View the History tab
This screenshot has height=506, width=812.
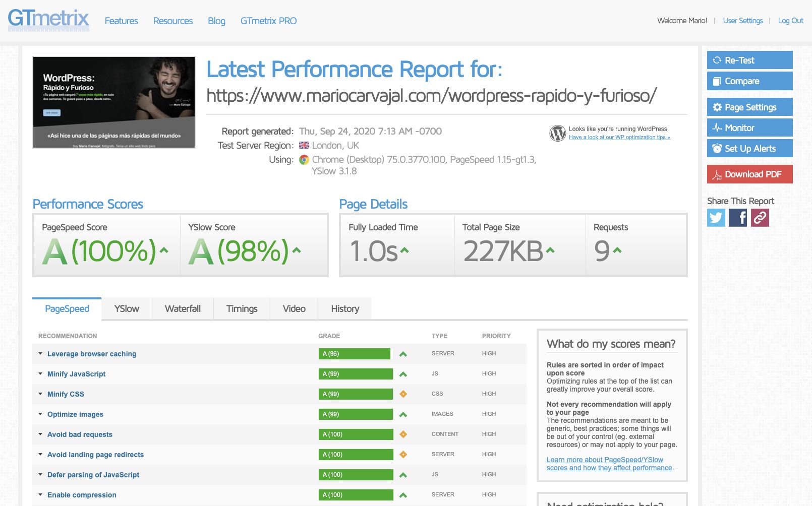[x=345, y=309]
